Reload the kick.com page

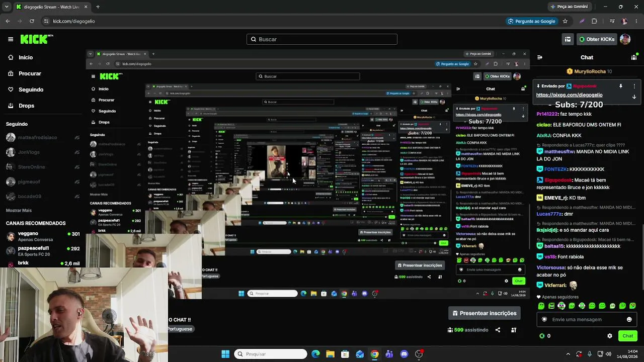[32, 21]
